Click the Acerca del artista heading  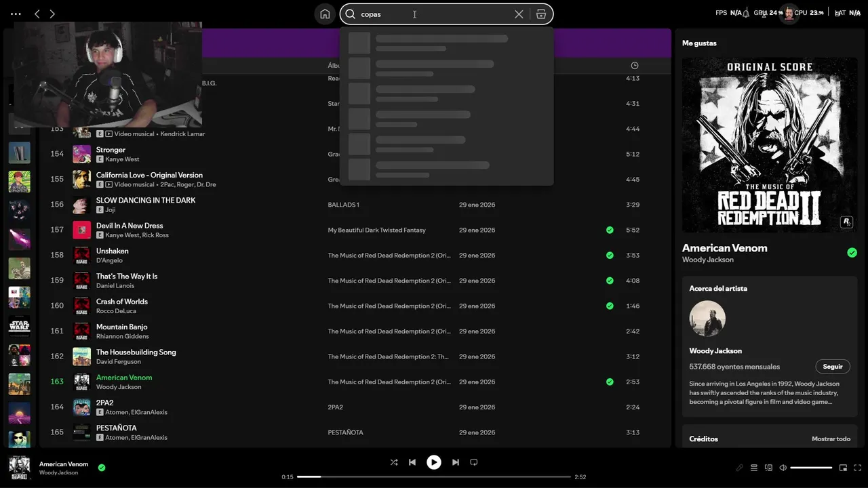718,289
